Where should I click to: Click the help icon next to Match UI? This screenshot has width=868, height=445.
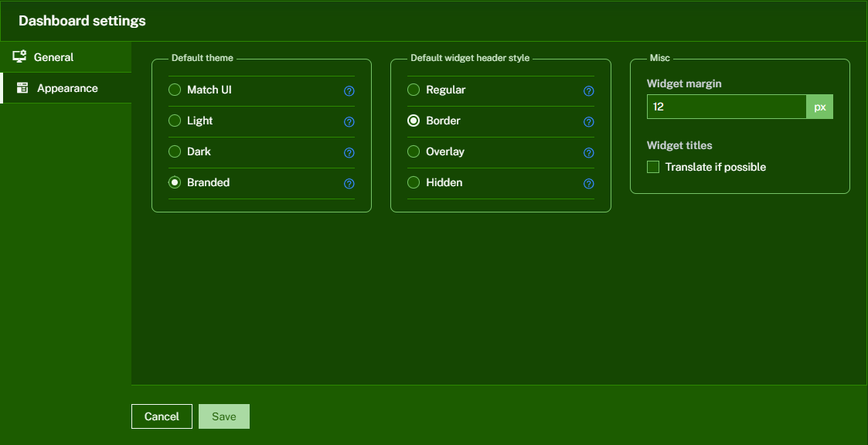349,90
